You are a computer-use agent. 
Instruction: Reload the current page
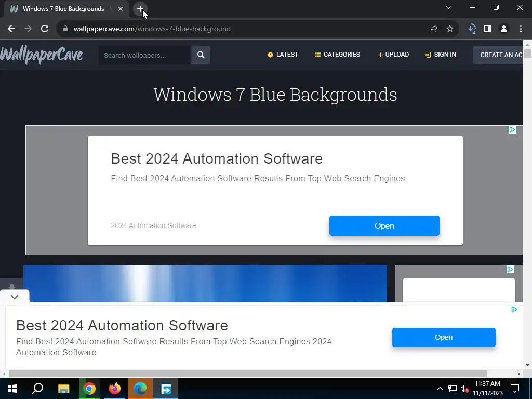pyautogui.click(x=45, y=29)
